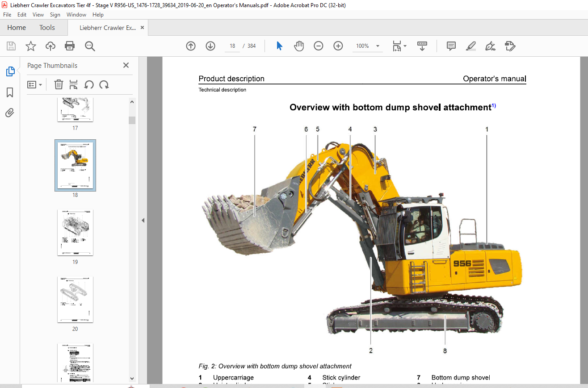Select page 20 thumbnail
Viewport: 588px width, 388px height.
75,299
